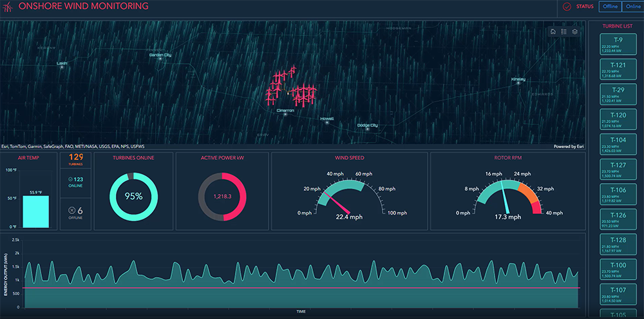Select turbine T-121 from the list
The height and width of the screenshot is (319, 644).
coord(618,69)
